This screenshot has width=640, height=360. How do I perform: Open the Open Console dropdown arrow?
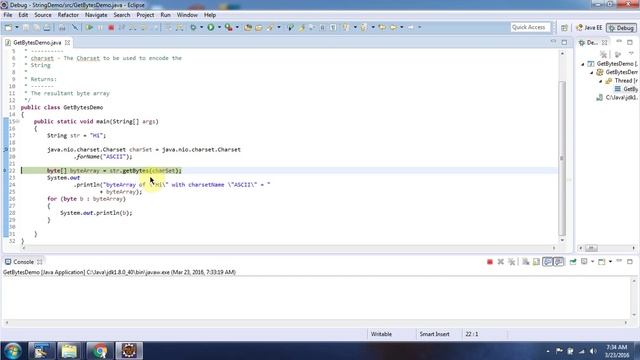pyautogui.click(x=610, y=262)
